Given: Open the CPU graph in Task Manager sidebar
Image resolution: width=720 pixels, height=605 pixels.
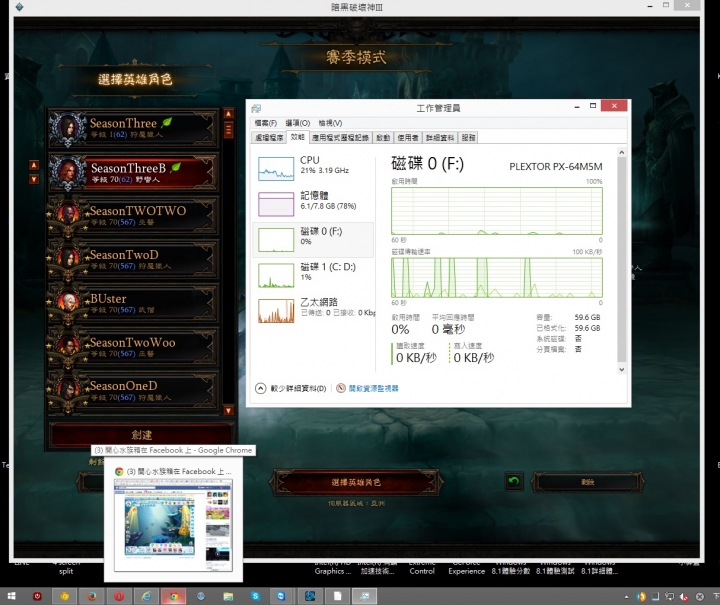Looking at the screenshot, I should (276, 168).
